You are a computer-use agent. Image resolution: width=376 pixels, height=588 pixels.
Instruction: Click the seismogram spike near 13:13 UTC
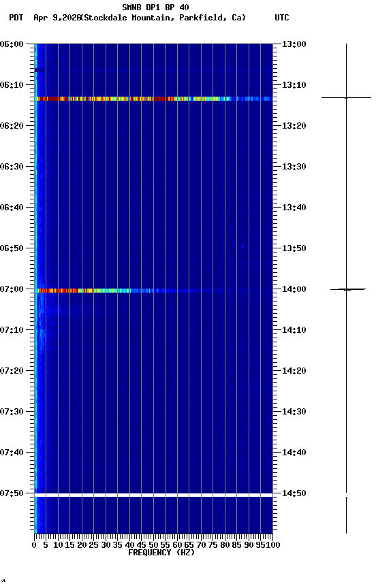click(346, 98)
